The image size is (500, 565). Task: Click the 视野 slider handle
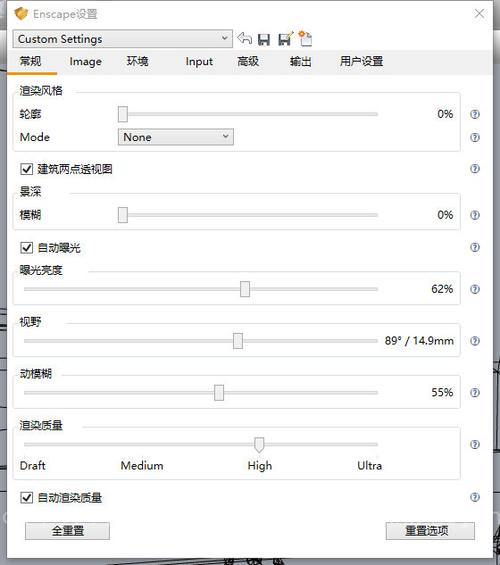tap(238, 341)
